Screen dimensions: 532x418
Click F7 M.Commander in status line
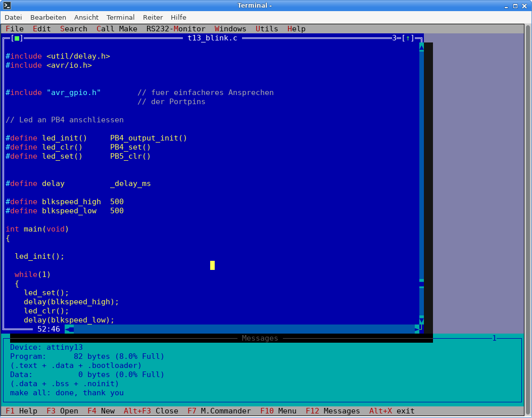[x=219, y=411]
